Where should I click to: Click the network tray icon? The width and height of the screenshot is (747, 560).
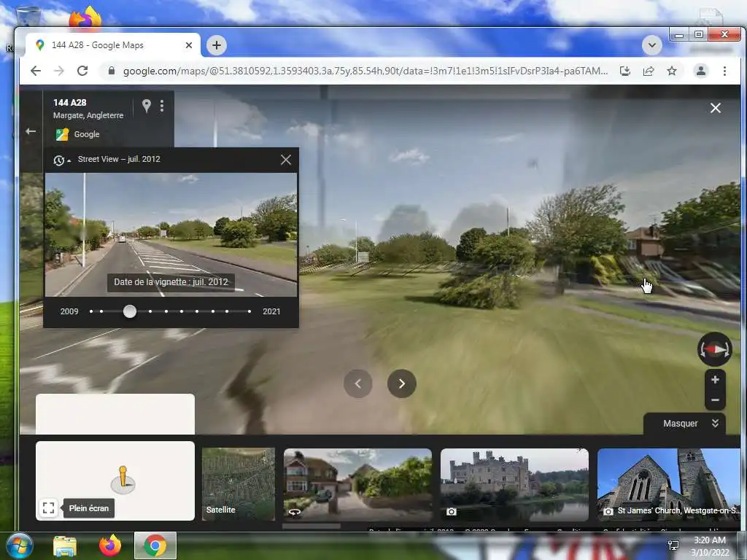(673, 545)
